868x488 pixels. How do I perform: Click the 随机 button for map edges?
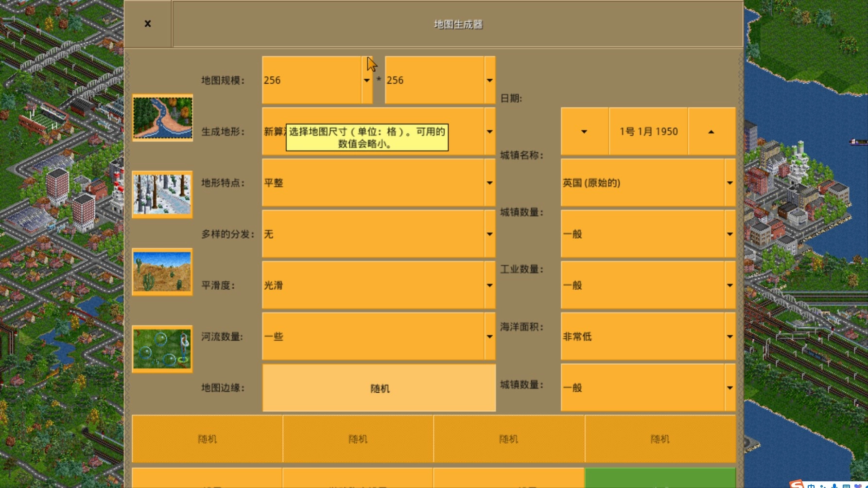pos(379,388)
